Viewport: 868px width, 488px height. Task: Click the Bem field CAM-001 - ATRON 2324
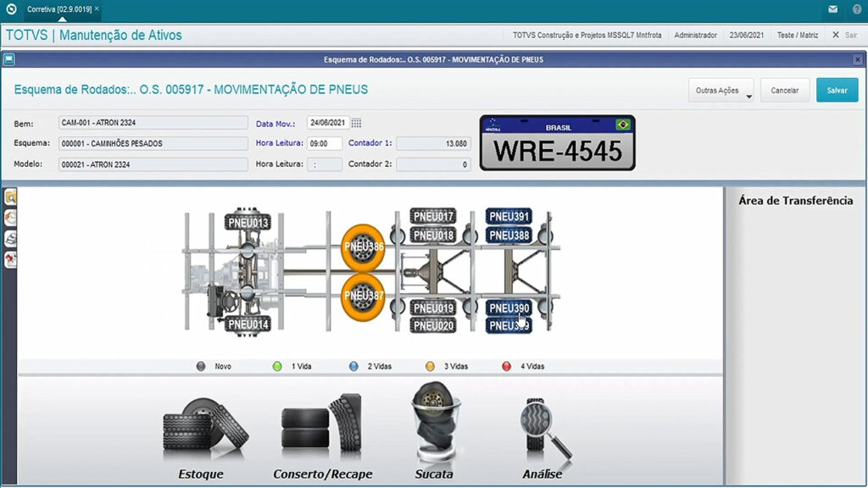(153, 123)
